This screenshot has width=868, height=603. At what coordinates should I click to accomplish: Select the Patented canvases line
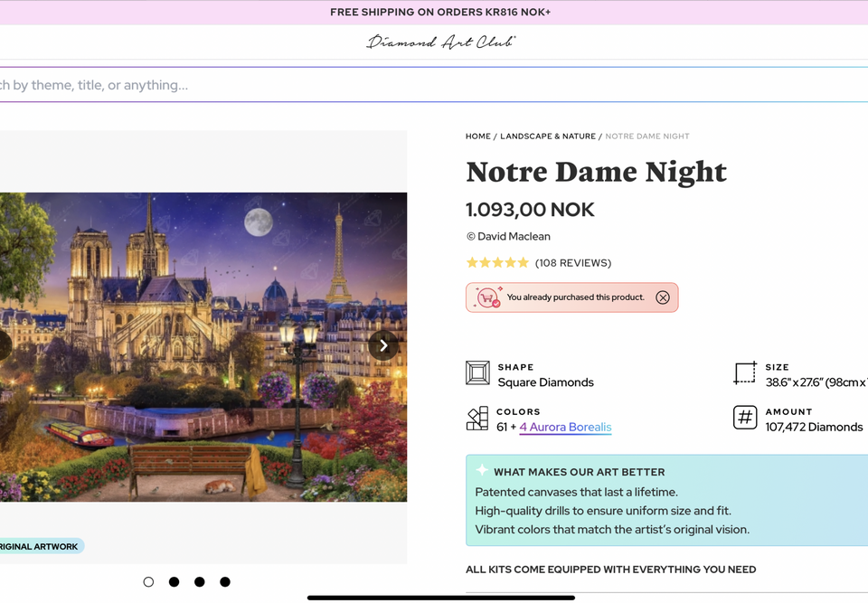[x=576, y=493]
